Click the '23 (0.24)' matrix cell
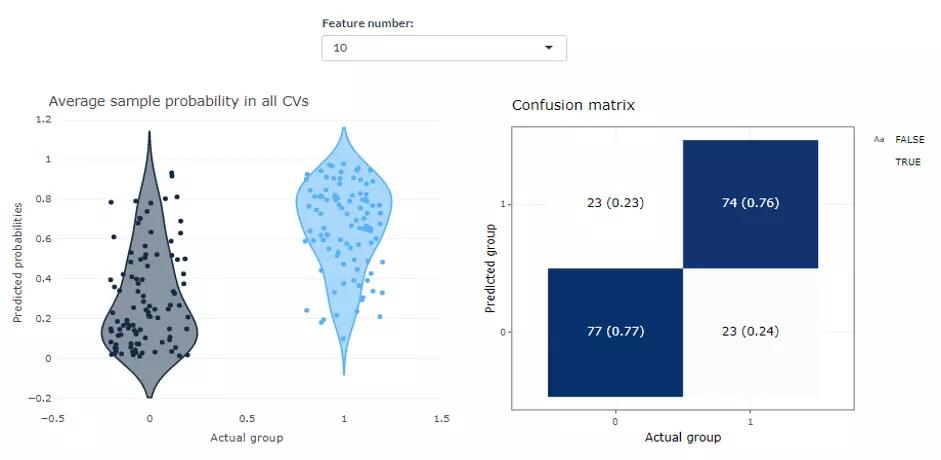 pos(749,332)
